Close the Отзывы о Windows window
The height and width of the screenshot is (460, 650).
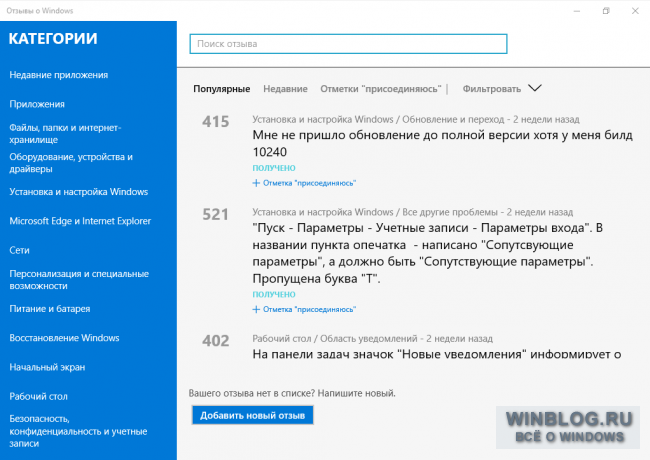pos(635,11)
